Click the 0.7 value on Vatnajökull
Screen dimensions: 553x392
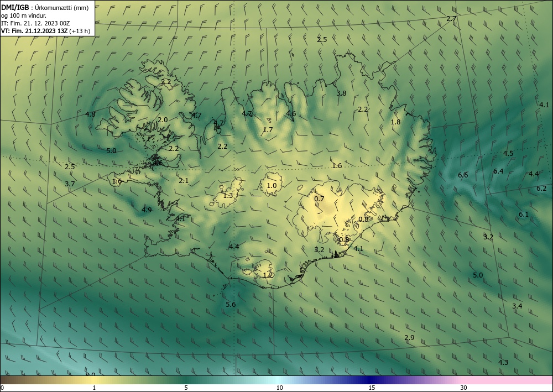(x=319, y=199)
